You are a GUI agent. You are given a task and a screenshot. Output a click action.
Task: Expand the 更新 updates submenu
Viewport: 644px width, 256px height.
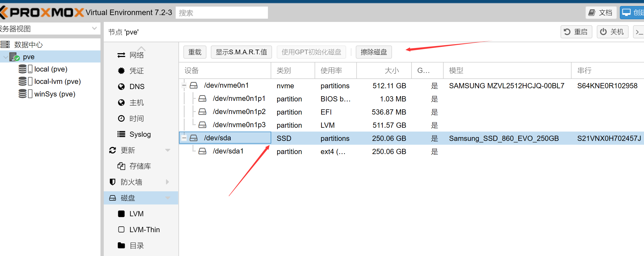click(x=168, y=150)
